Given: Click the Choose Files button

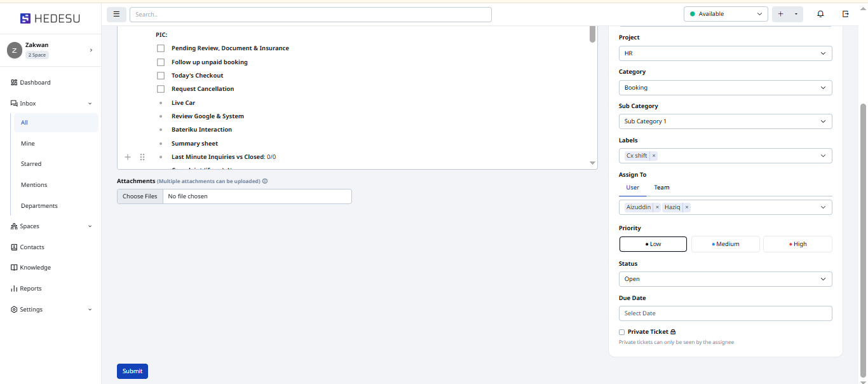Looking at the screenshot, I should click(140, 196).
